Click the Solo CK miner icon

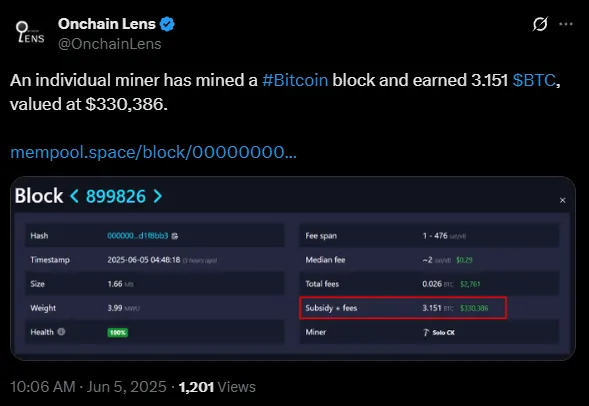[426, 332]
